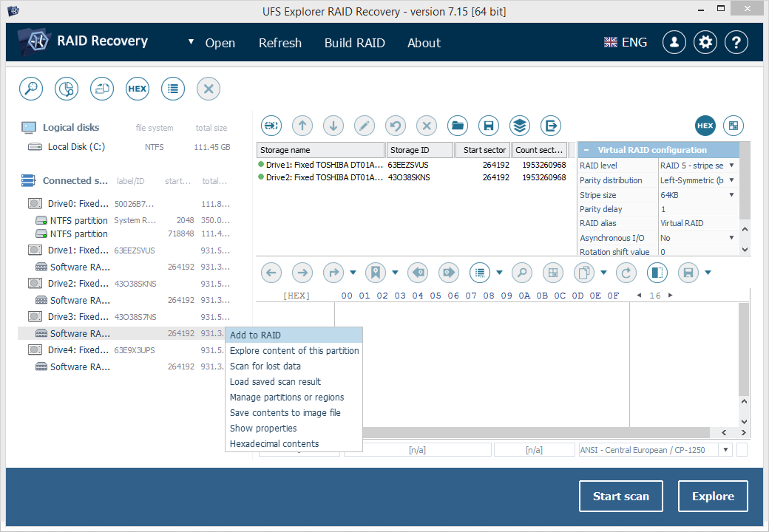Click the add placeholder component icon
This screenshot has height=532, width=769.
click(x=271, y=126)
